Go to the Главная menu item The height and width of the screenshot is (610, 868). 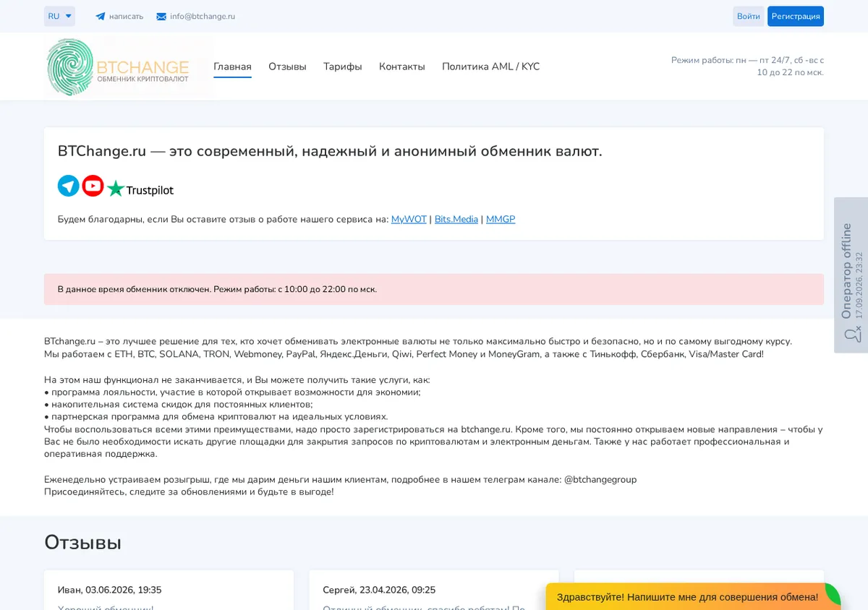pyautogui.click(x=232, y=66)
